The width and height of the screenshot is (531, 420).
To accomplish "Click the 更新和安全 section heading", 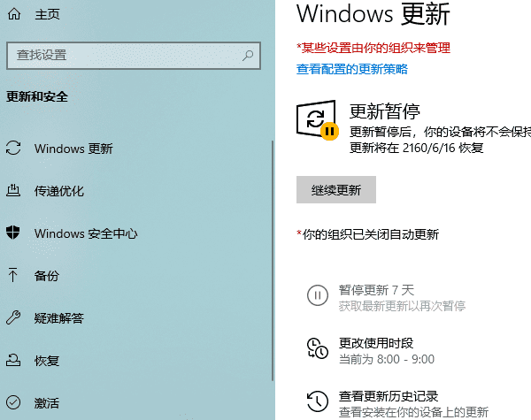I will click(x=37, y=97).
